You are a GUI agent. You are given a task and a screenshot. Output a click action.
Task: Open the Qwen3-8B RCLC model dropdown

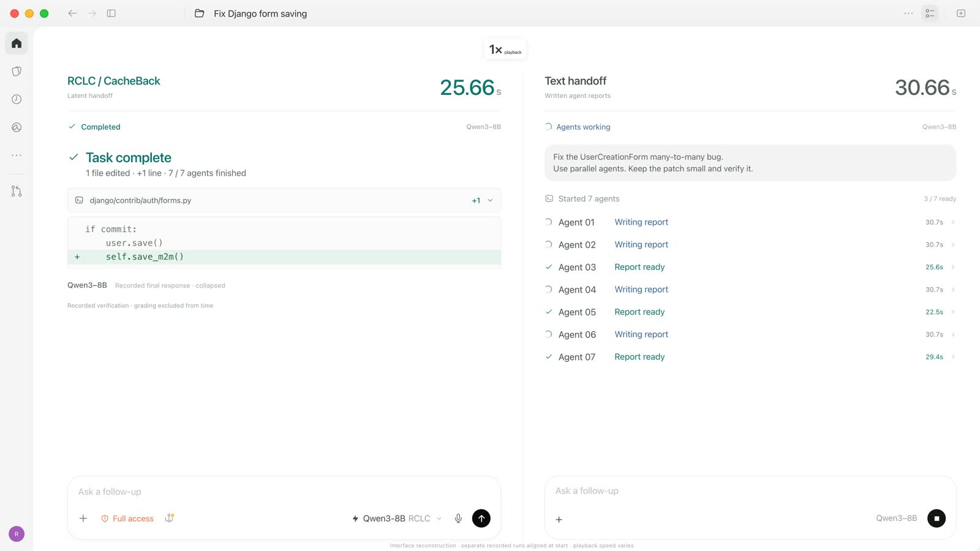[397, 519]
